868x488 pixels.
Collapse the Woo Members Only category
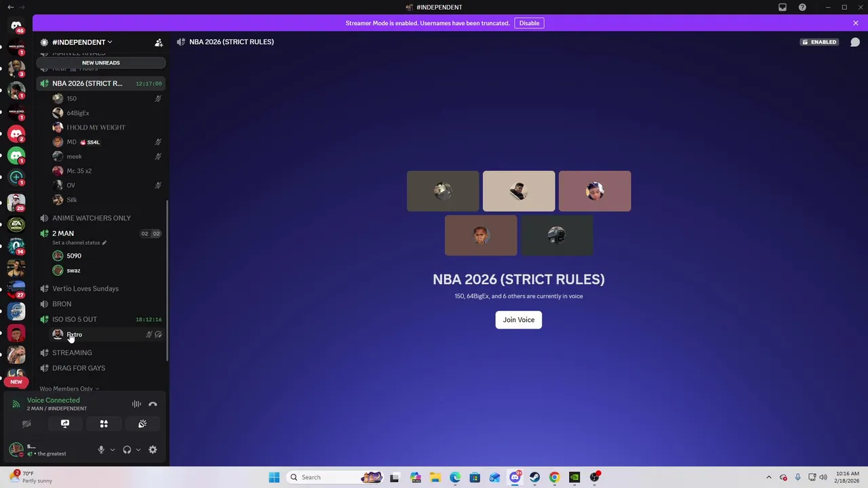69,388
